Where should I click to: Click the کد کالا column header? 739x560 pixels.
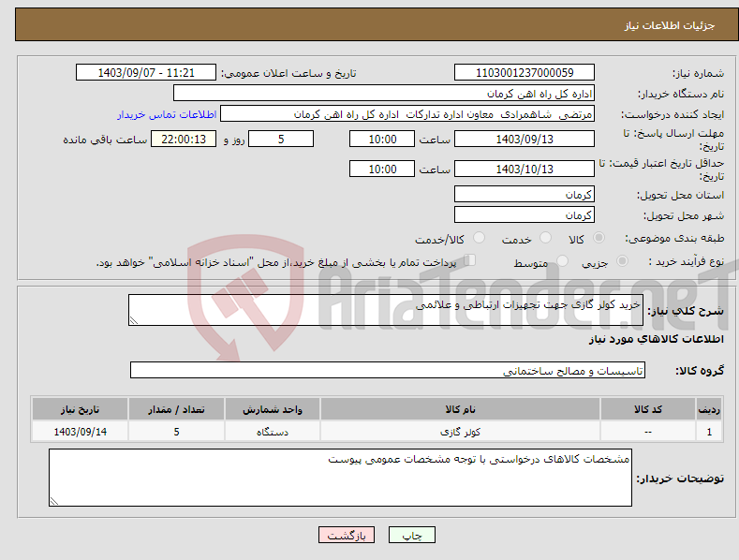click(x=647, y=409)
